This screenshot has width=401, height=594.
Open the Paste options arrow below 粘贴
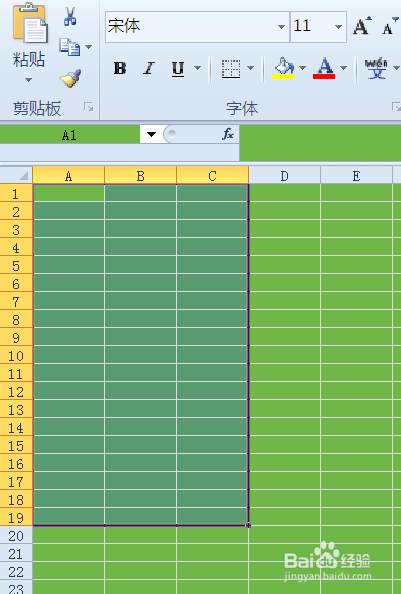[x=28, y=80]
